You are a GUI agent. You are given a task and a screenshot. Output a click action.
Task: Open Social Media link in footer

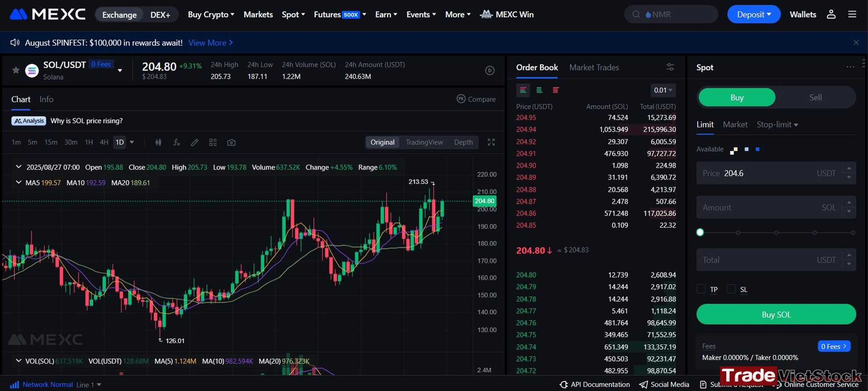[x=664, y=385]
